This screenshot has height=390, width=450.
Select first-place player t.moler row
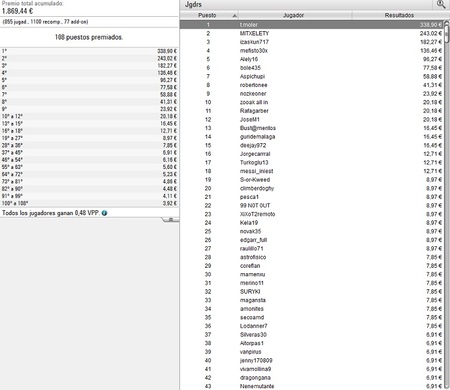312,25
